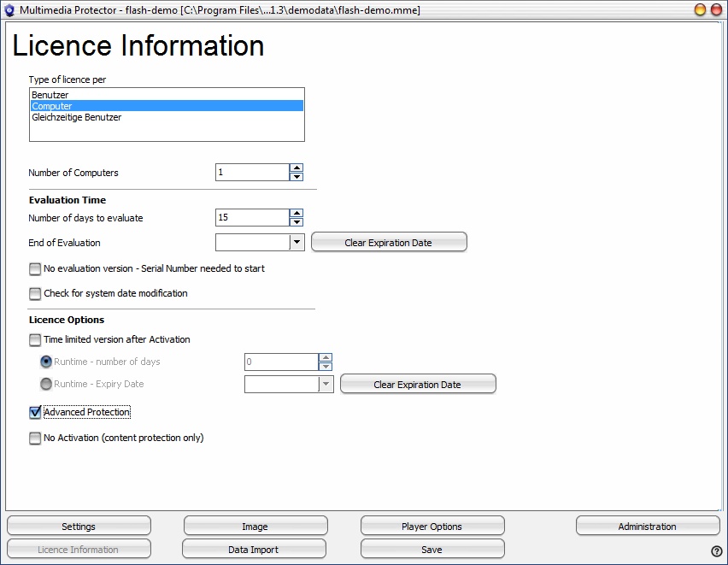Screen dimensions: 728x565
Task: Uncheck the Advanced Protection checkbox
Action: pos(35,412)
